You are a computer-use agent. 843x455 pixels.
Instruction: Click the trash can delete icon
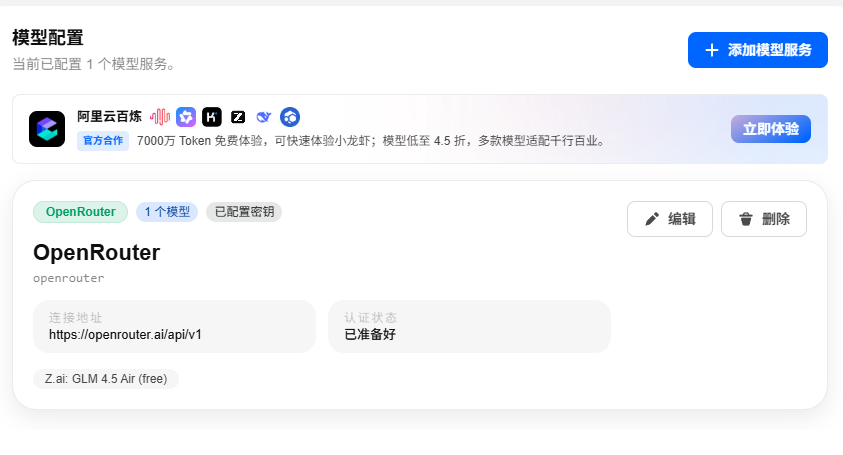746,219
